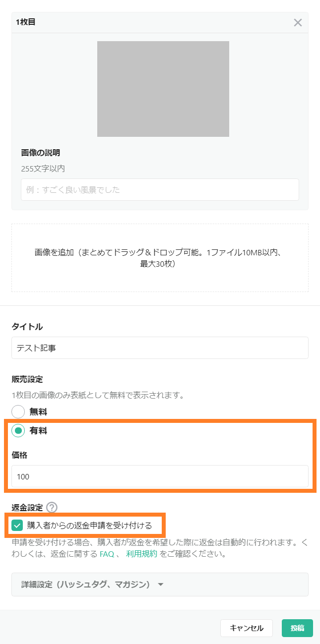320x644 pixels.
Task: Select the 有料 paid option
Action: tap(18, 431)
